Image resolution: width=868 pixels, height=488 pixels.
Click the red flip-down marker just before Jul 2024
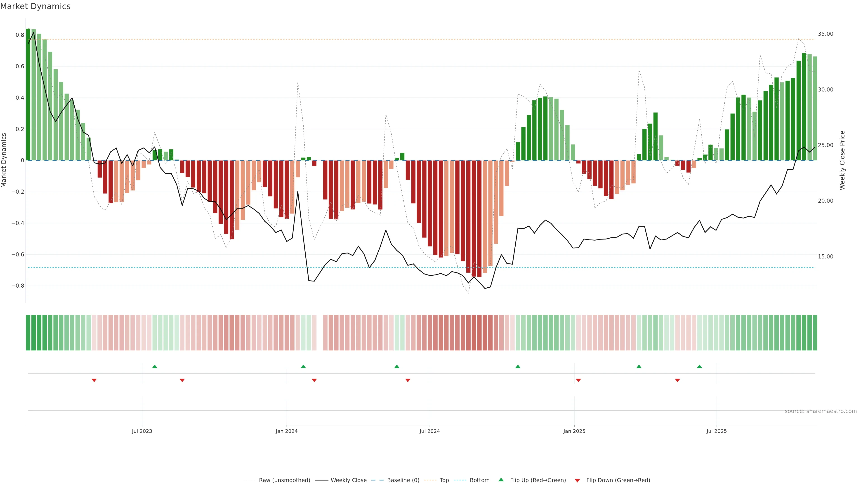click(x=408, y=380)
